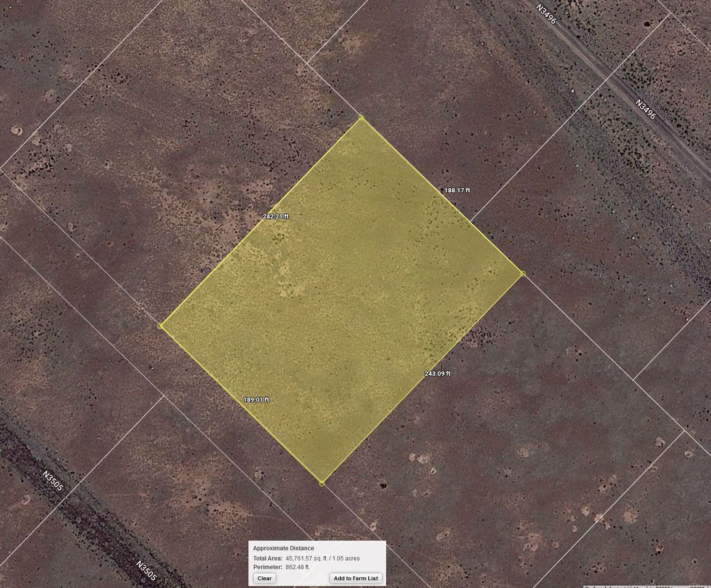Click the Clear button
Viewport: 711px width, 588px height.
(264, 578)
